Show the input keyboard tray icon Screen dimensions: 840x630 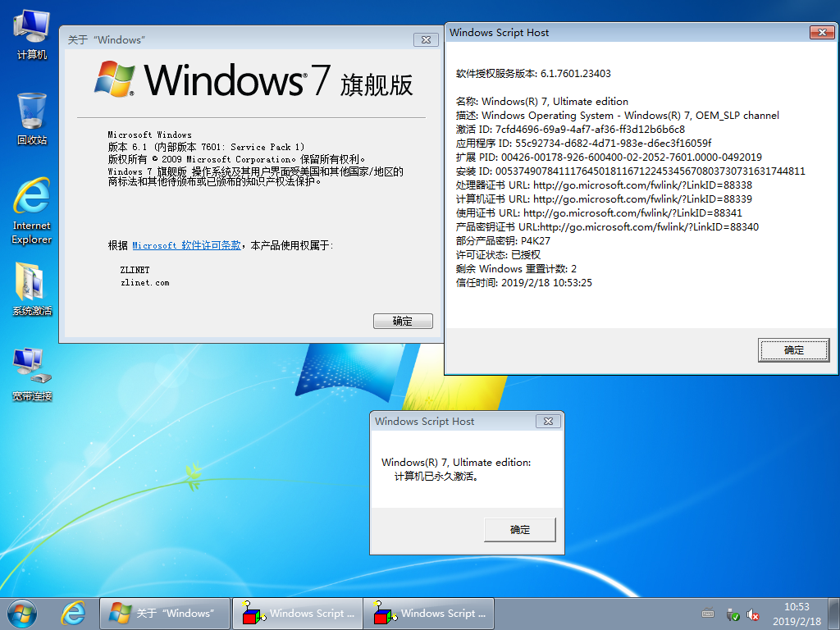click(x=708, y=614)
